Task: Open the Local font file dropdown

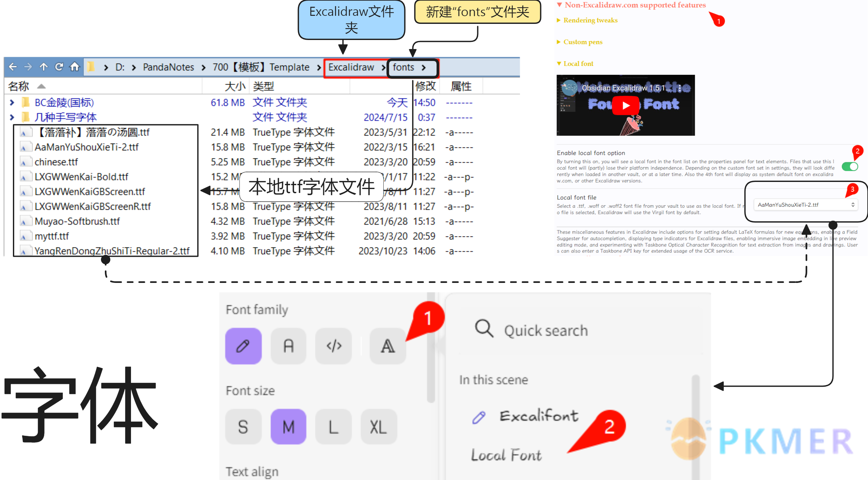Action: (806, 205)
